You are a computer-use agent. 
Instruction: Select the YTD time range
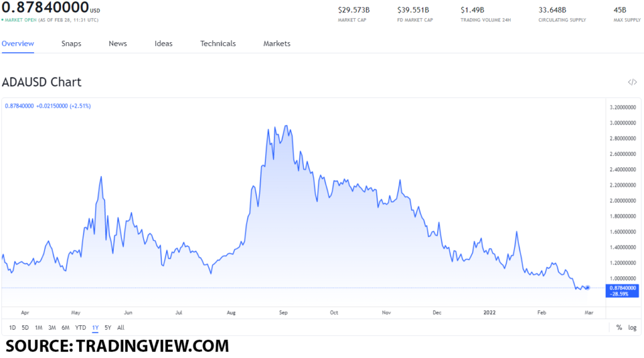pyautogui.click(x=80, y=328)
